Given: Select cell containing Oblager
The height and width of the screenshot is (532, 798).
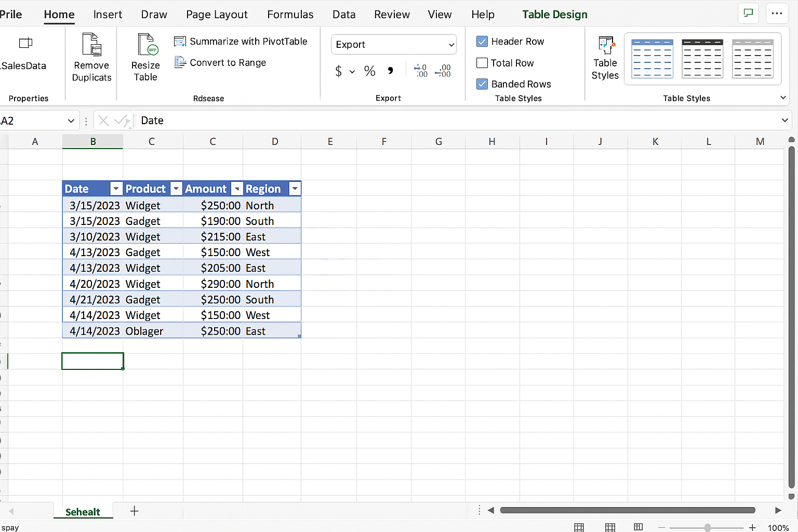Looking at the screenshot, I should click(153, 331).
